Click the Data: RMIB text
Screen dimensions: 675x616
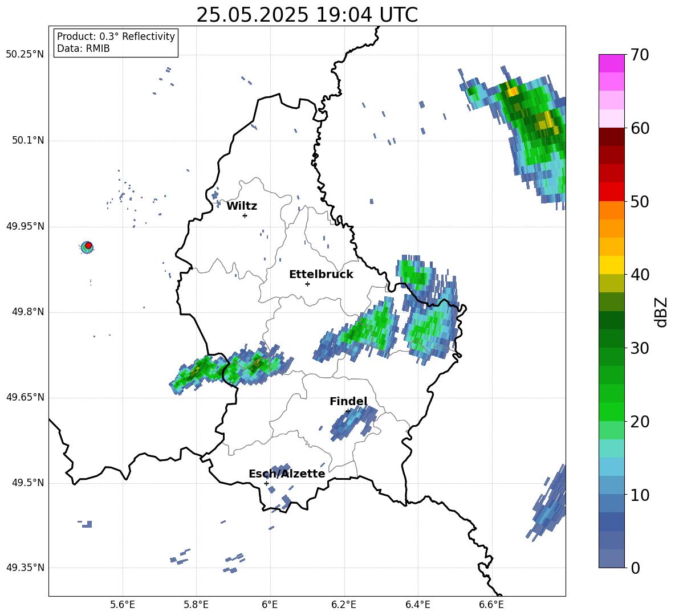pyautogui.click(x=83, y=48)
